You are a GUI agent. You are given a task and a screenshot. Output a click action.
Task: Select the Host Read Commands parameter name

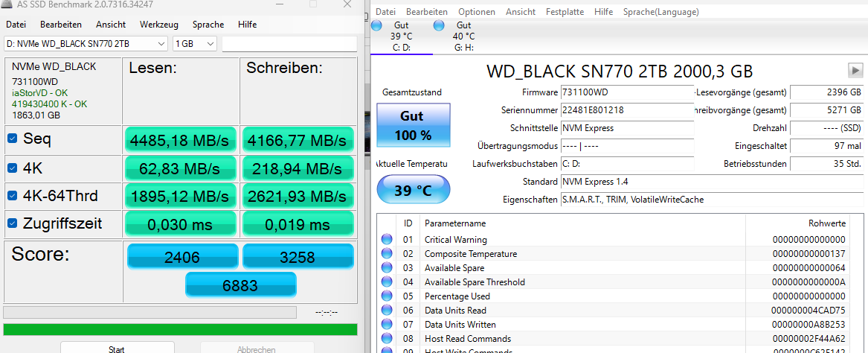(467, 339)
